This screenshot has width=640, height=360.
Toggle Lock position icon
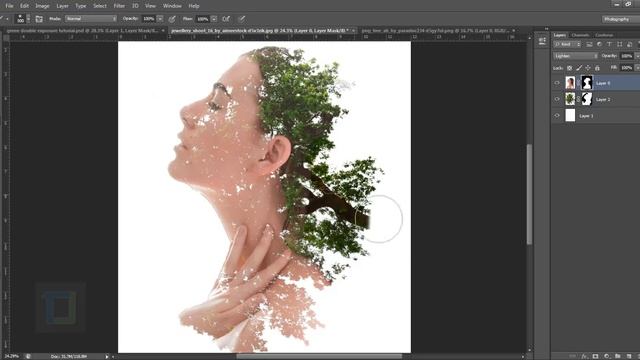point(588,68)
